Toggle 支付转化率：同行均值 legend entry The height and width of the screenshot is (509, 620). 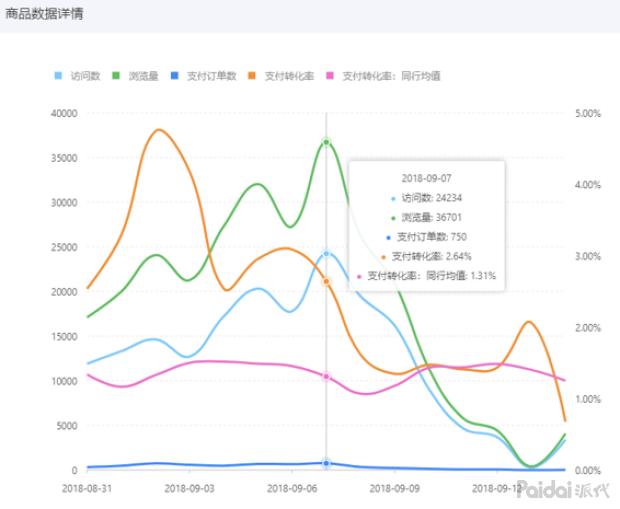click(384, 76)
